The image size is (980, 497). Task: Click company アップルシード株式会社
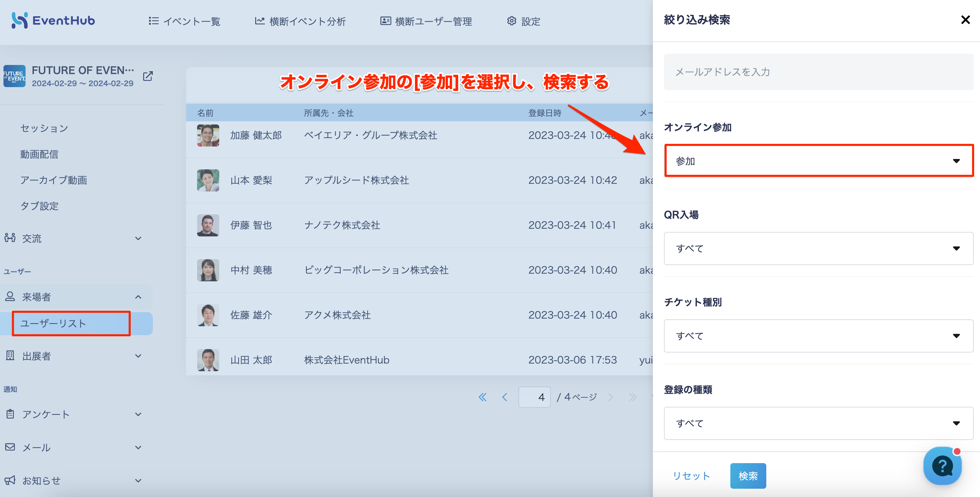pyautogui.click(x=357, y=180)
